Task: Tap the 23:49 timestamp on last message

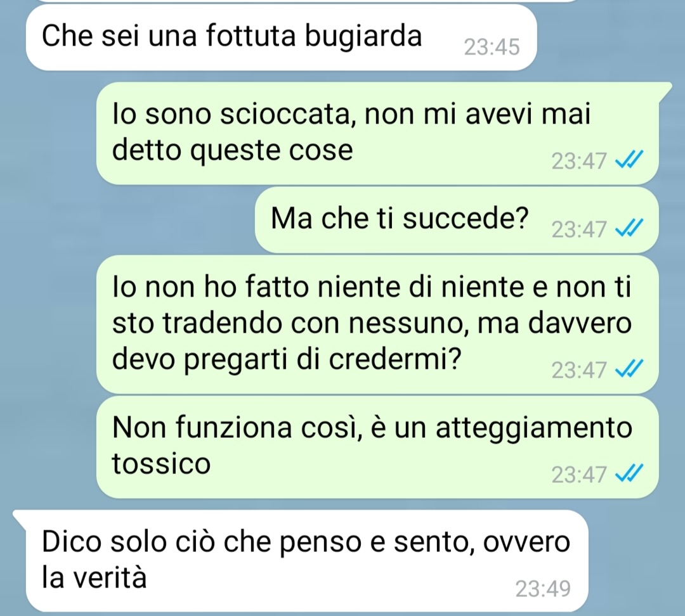Action: tap(543, 589)
